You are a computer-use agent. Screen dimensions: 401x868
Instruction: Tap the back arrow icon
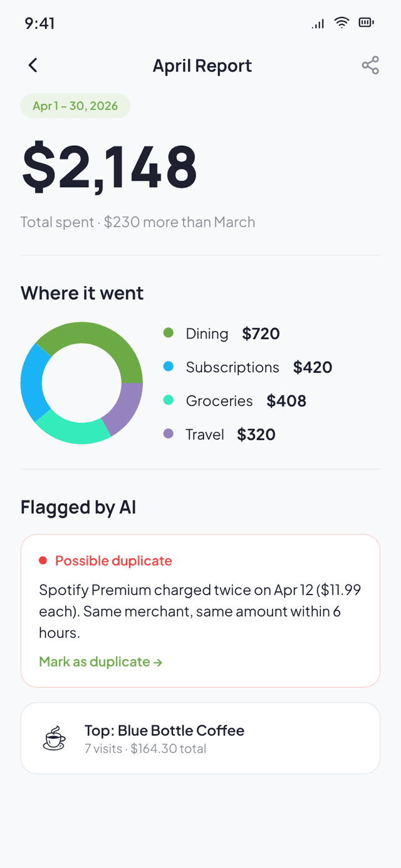pyautogui.click(x=33, y=65)
